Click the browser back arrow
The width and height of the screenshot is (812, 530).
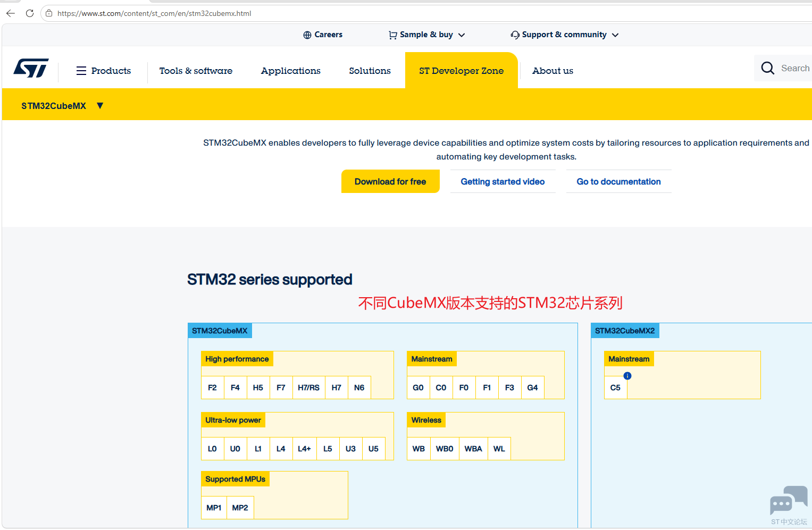[x=11, y=13]
